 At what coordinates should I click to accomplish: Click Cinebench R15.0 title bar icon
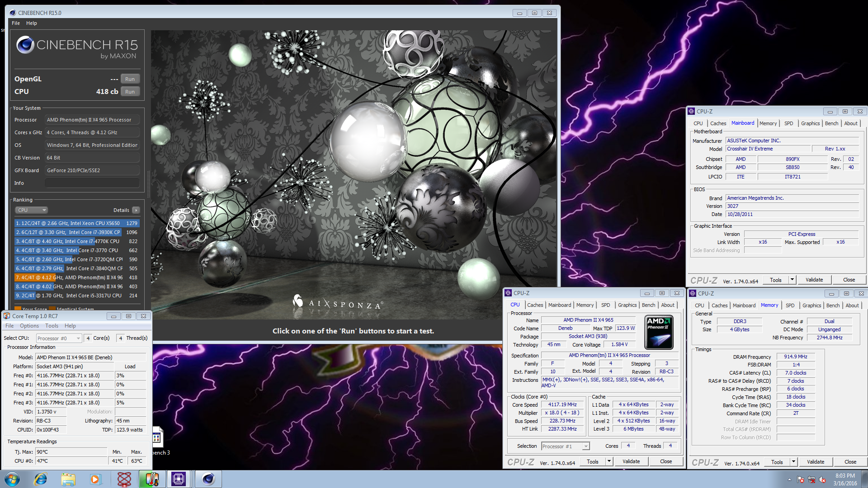click(13, 13)
